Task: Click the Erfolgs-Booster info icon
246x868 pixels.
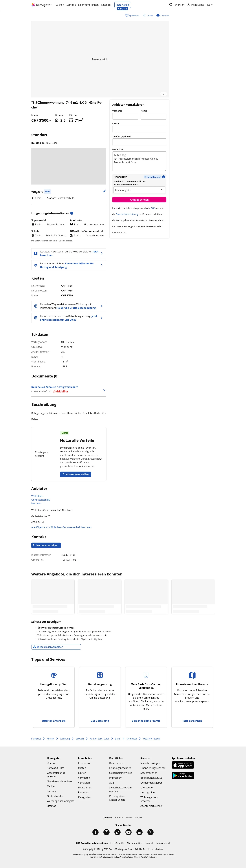Action: click(x=163, y=177)
